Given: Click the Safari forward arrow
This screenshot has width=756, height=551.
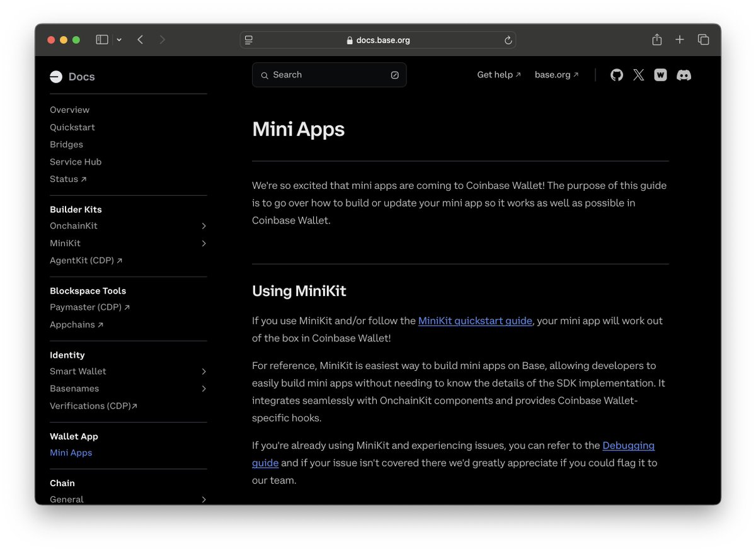Looking at the screenshot, I should [x=163, y=40].
